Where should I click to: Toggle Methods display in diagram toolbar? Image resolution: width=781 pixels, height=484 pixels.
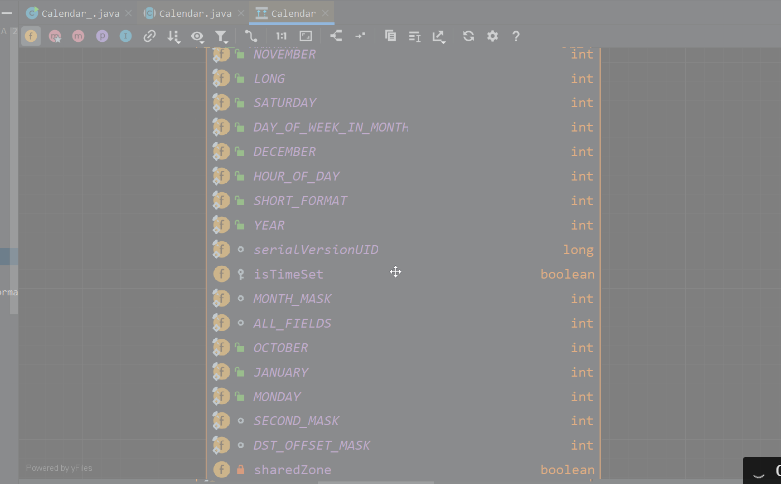78,36
